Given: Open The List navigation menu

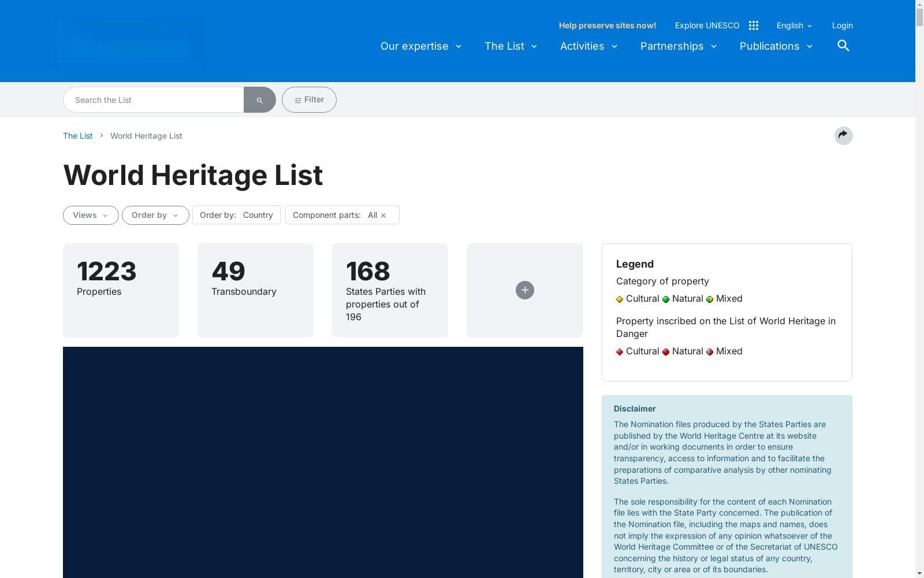Looking at the screenshot, I should (x=511, y=46).
